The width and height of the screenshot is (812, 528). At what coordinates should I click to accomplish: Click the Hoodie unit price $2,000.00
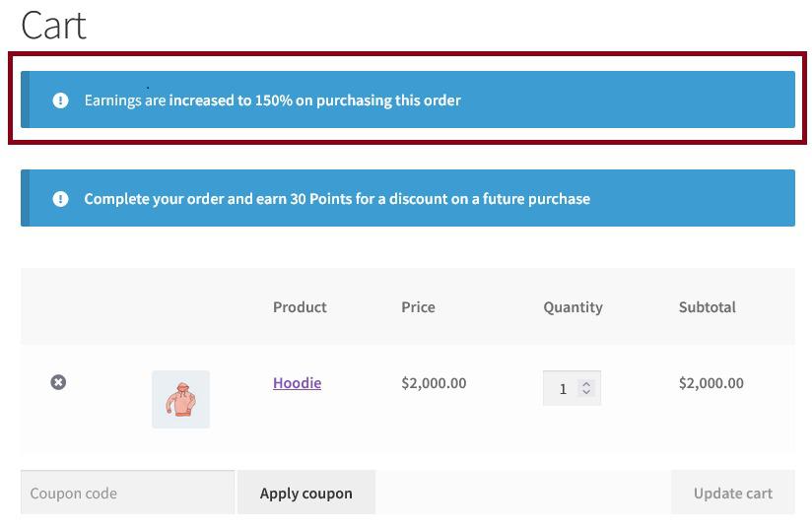434,383
